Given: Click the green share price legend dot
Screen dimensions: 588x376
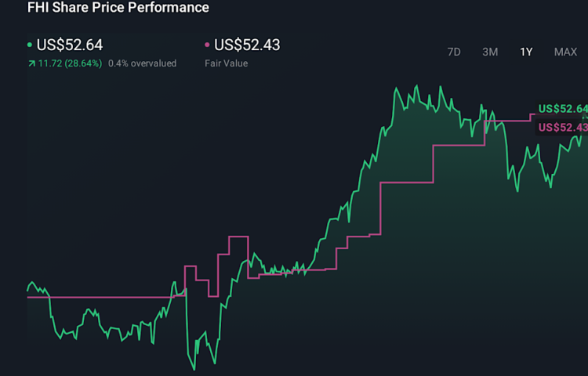Looking at the screenshot, I should [30, 45].
